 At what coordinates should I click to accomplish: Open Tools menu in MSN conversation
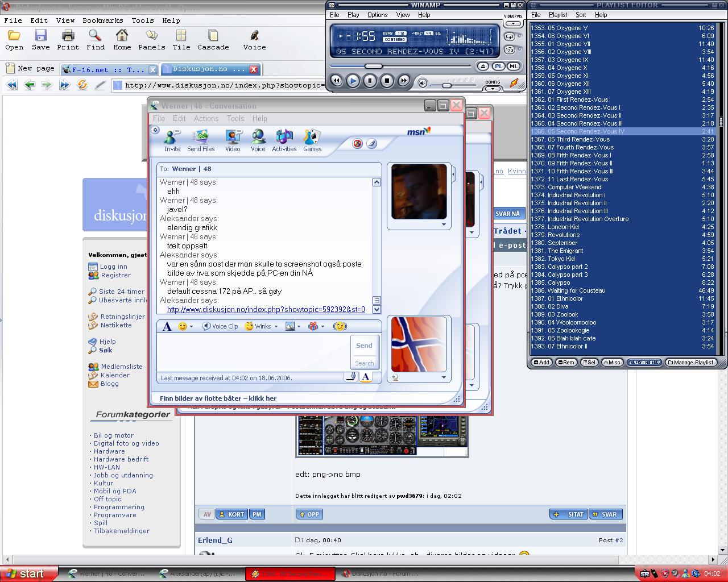coord(235,119)
